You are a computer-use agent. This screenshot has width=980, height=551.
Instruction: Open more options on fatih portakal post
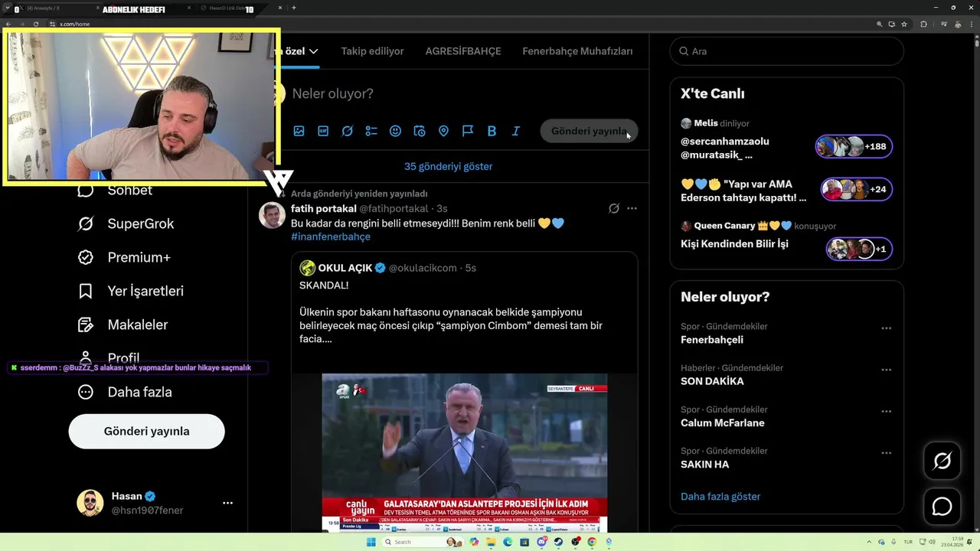[x=632, y=208]
